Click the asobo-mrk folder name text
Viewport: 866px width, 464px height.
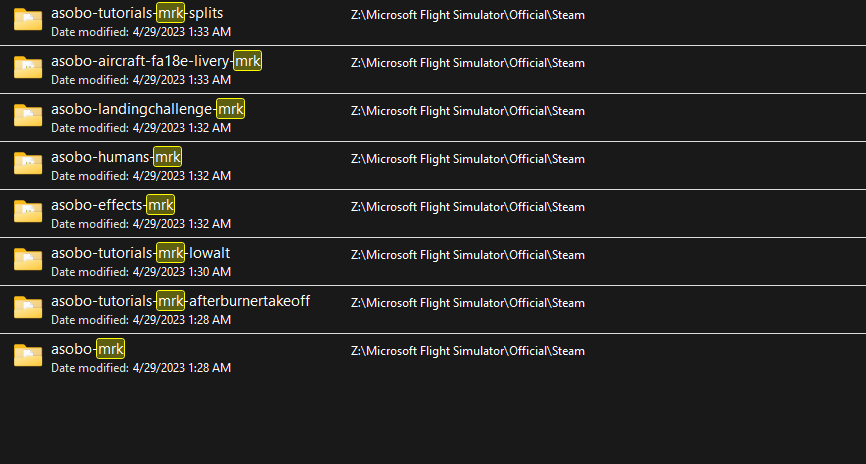(87, 349)
